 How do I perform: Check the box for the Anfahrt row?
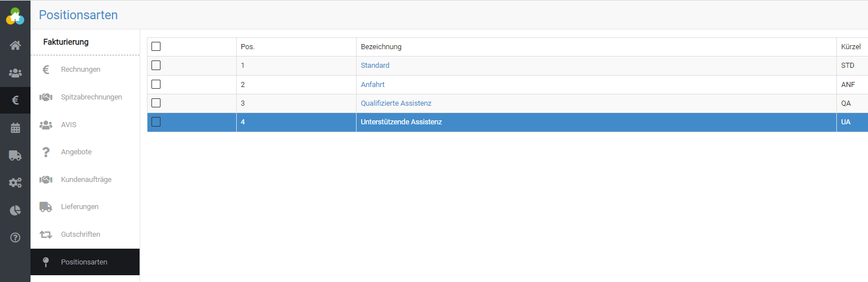156,84
